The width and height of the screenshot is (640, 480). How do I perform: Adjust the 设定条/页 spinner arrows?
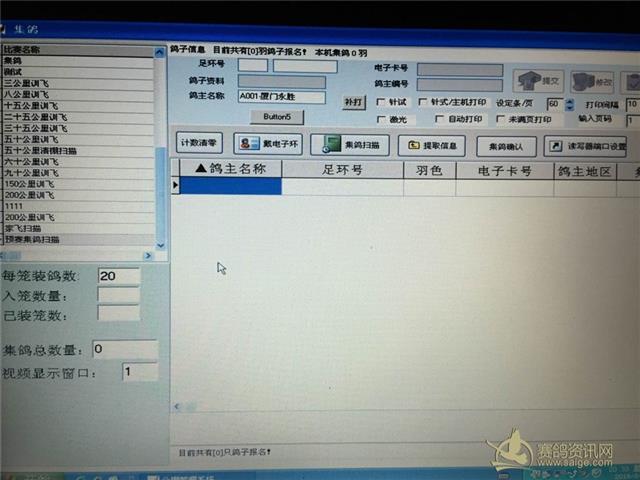(x=570, y=104)
